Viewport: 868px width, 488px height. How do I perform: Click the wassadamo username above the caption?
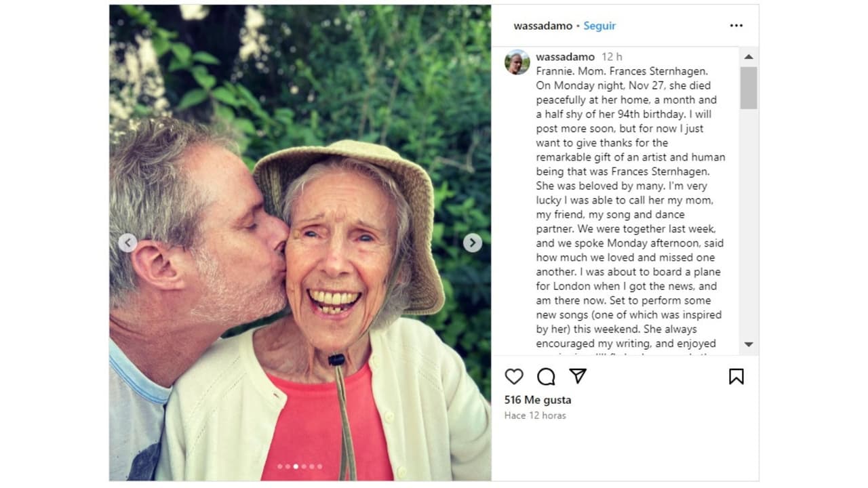pos(565,57)
